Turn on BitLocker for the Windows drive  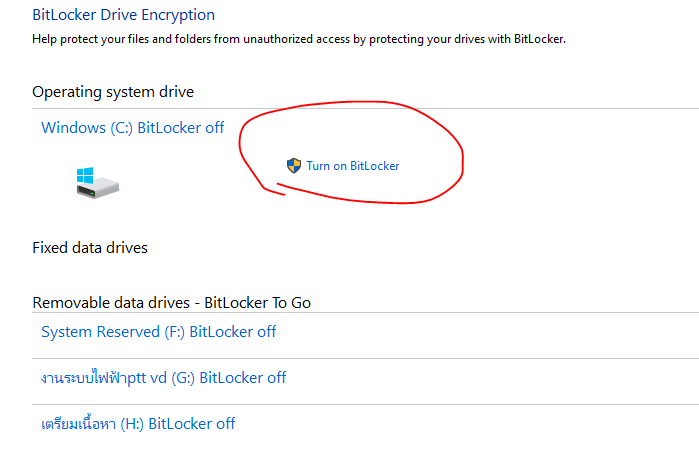click(x=352, y=166)
